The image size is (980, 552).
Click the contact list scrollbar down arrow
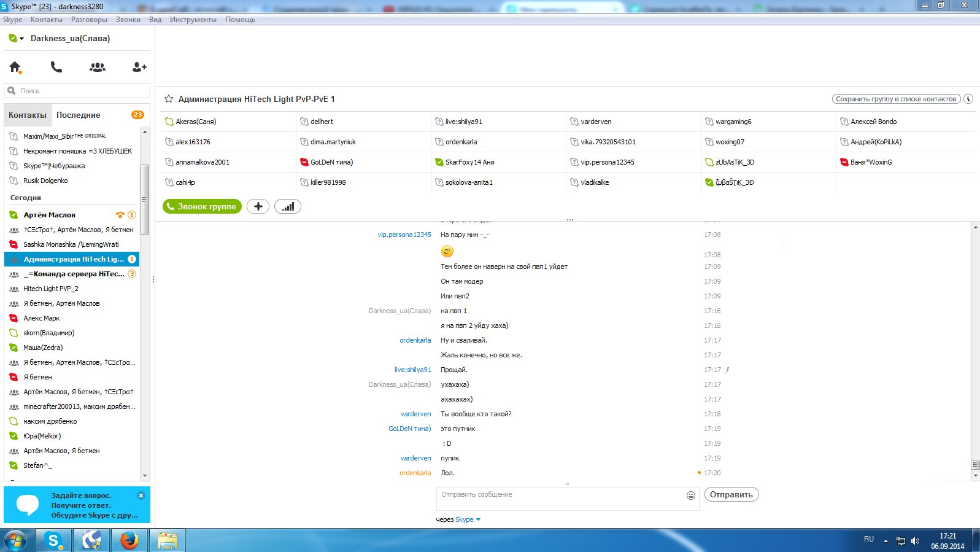pos(145,476)
